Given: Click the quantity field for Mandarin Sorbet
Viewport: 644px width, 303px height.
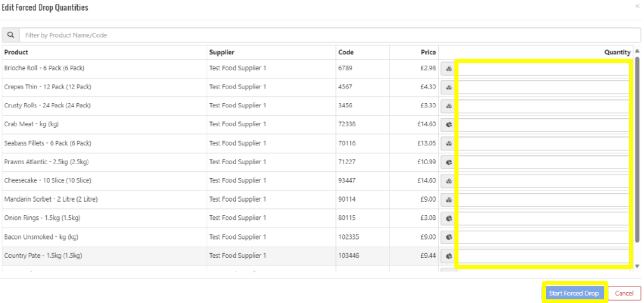Looking at the screenshot, I should point(543,200).
